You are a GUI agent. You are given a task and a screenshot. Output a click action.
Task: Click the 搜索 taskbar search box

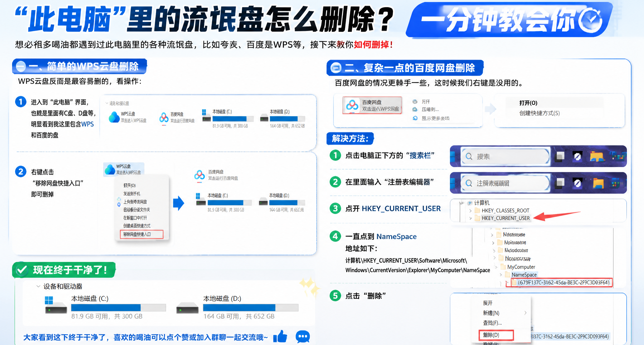point(505,156)
